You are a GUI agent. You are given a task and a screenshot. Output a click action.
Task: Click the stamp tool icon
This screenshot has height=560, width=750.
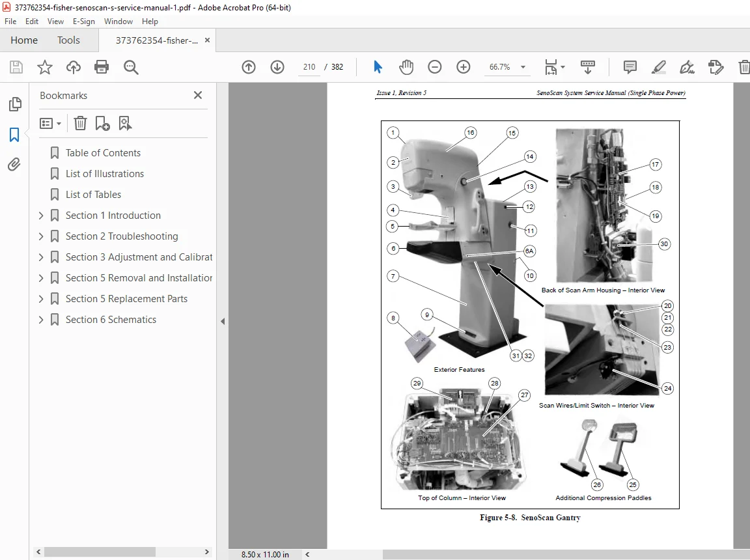tap(716, 67)
